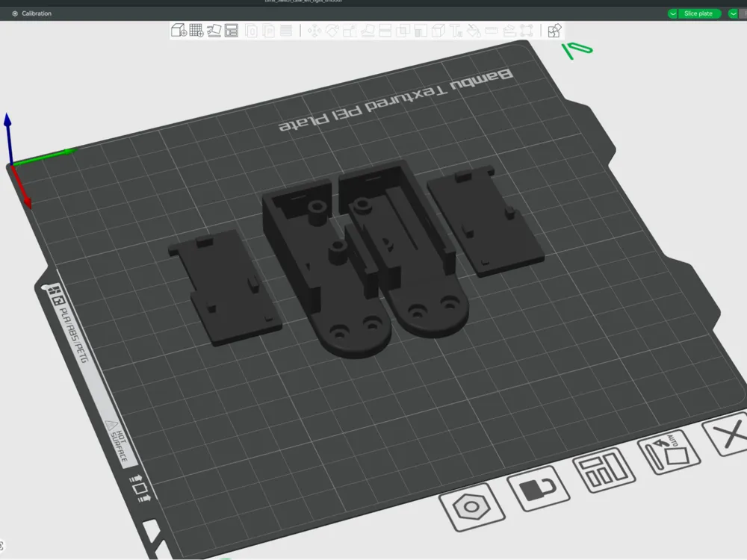The image size is (747, 560).
Task: Select the Cut tool
Action: click(385, 31)
